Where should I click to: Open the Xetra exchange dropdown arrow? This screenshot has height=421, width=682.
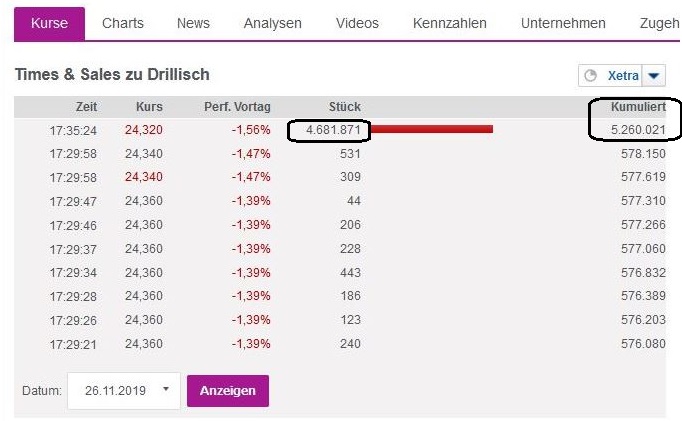click(653, 76)
